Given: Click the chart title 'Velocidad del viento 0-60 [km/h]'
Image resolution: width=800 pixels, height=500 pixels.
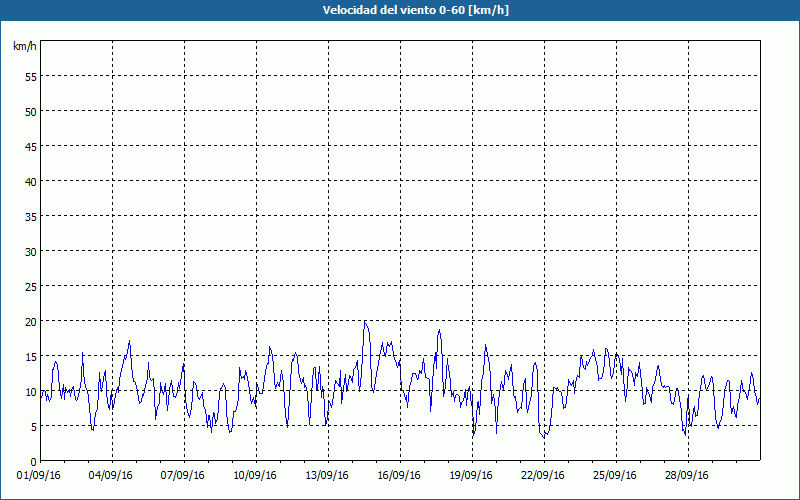Looking at the screenshot, I should tap(415, 10).
